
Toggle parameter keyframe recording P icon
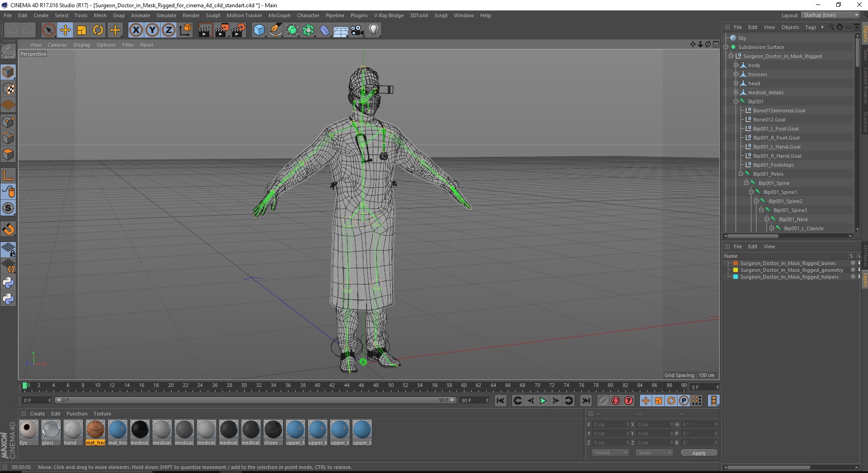(684, 401)
